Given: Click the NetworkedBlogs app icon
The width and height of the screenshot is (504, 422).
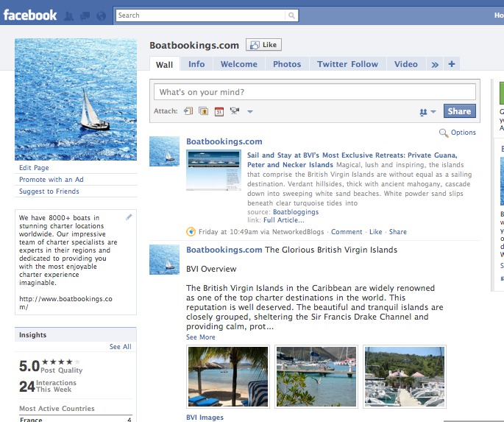Looking at the screenshot, I should (x=191, y=231).
